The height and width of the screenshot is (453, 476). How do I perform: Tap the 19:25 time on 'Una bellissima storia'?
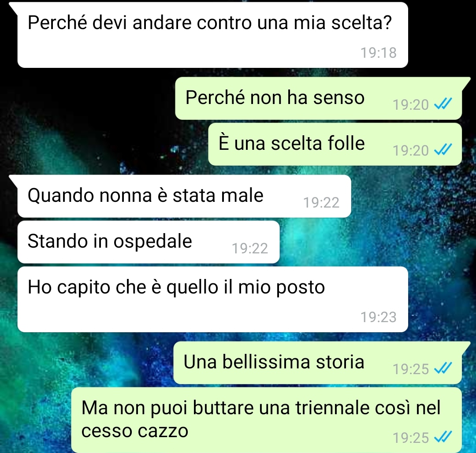click(x=411, y=369)
